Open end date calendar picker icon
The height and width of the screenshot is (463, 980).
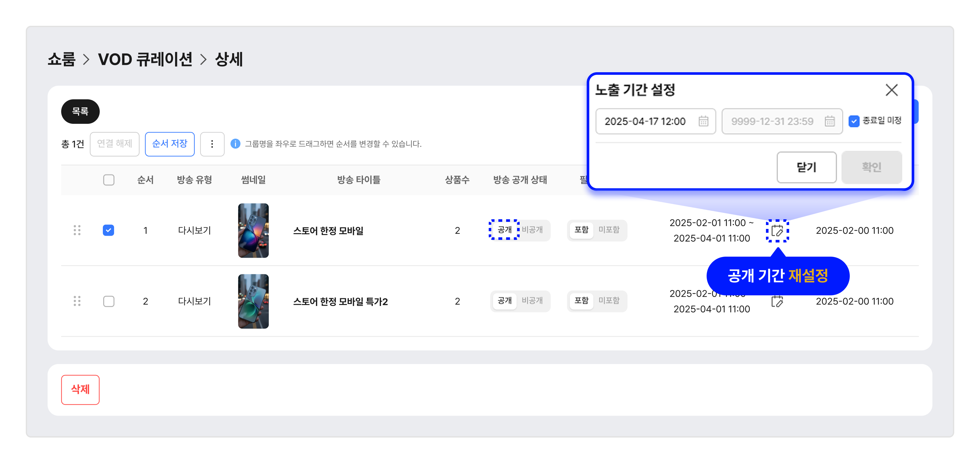pyautogui.click(x=830, y=121)
